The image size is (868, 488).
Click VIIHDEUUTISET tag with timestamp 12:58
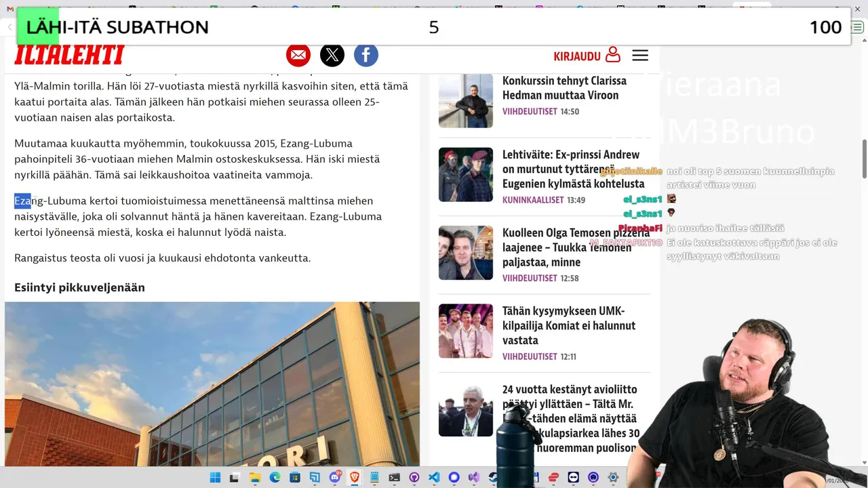(x=530, y=279)
